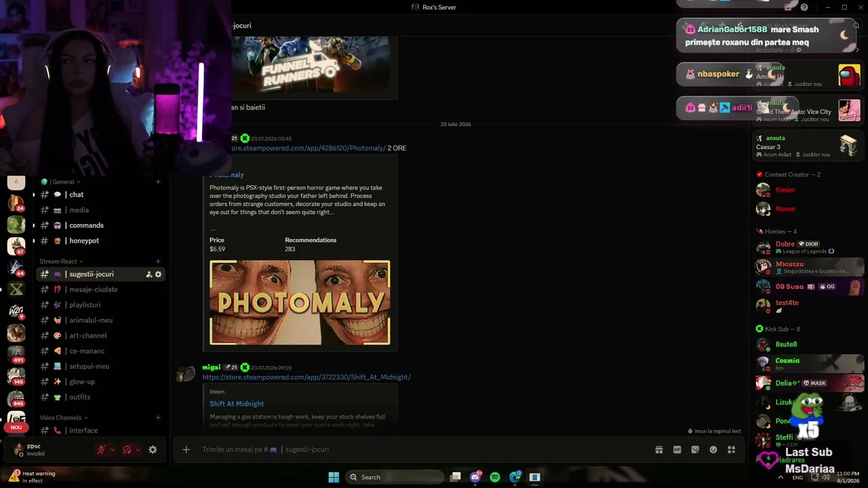The width and height of the screenshot is (868, 488).
Task: Open microphone input options arrow
Action: 113,449
